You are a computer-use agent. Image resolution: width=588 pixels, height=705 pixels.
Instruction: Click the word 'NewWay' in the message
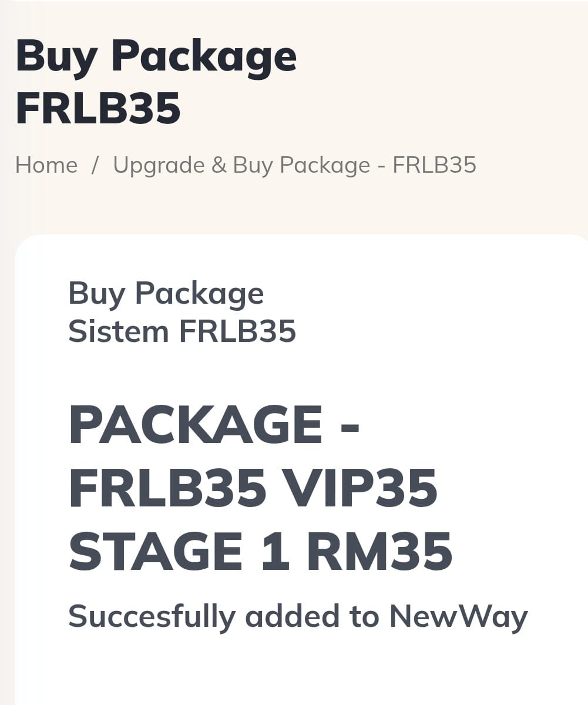tap(459, 616)
